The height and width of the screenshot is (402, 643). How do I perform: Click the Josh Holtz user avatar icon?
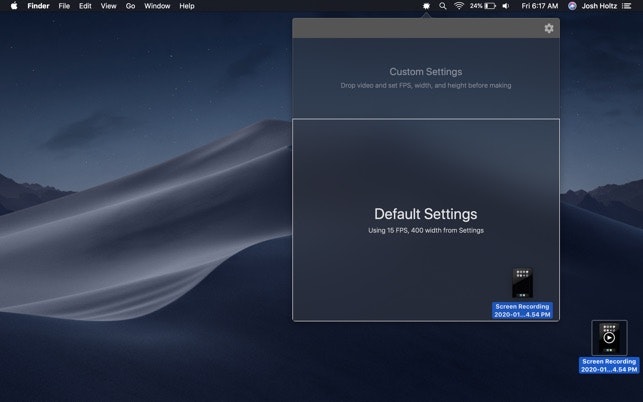[x=572, y=6]
